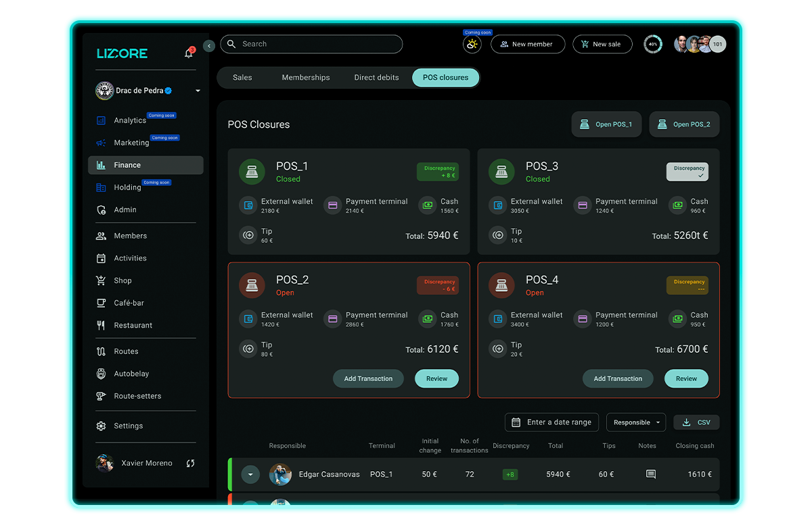Collapse the sidebar with the chevron arrow
Viewport: 812px width, 528px height.
tap(208, 46)
